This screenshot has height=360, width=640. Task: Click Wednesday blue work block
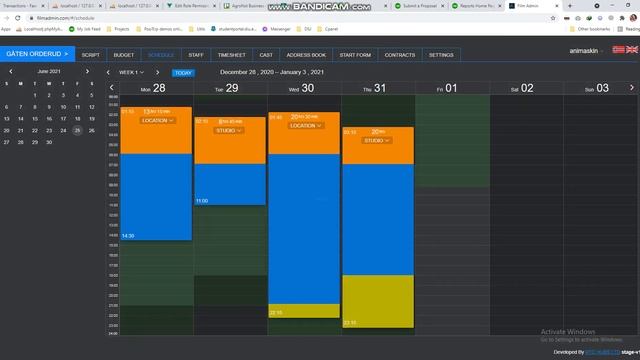304,229
